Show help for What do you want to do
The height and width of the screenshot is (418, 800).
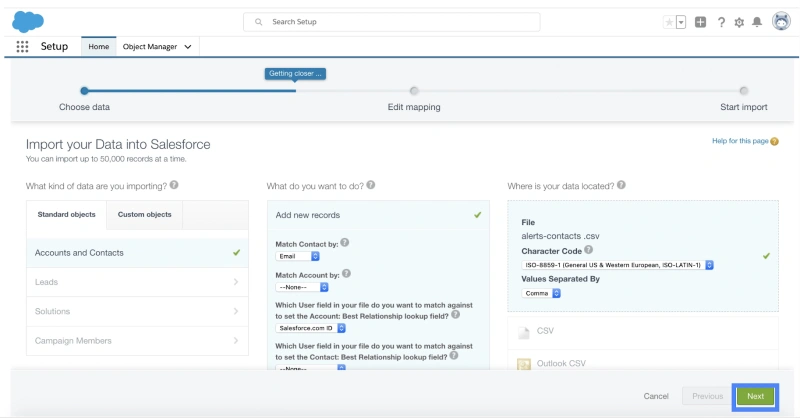[x=370, y=185]
